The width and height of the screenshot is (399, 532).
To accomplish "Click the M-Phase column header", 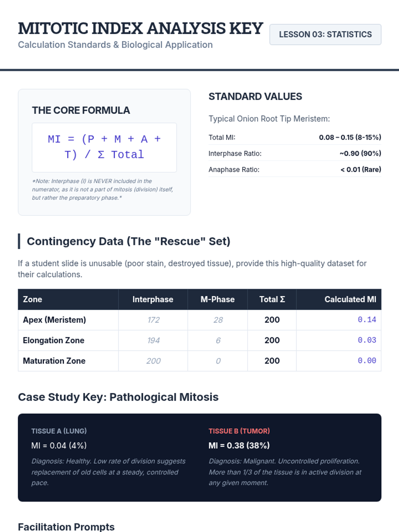I will 217,299.
